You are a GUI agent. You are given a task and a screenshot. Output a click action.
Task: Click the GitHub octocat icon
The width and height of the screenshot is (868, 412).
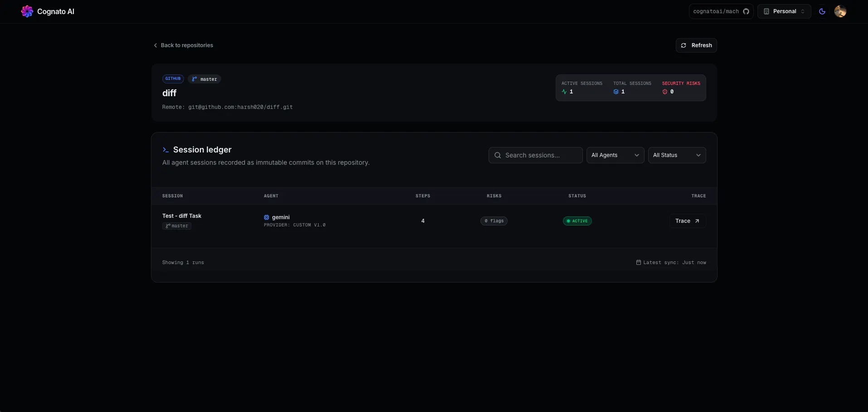point(746,11)
